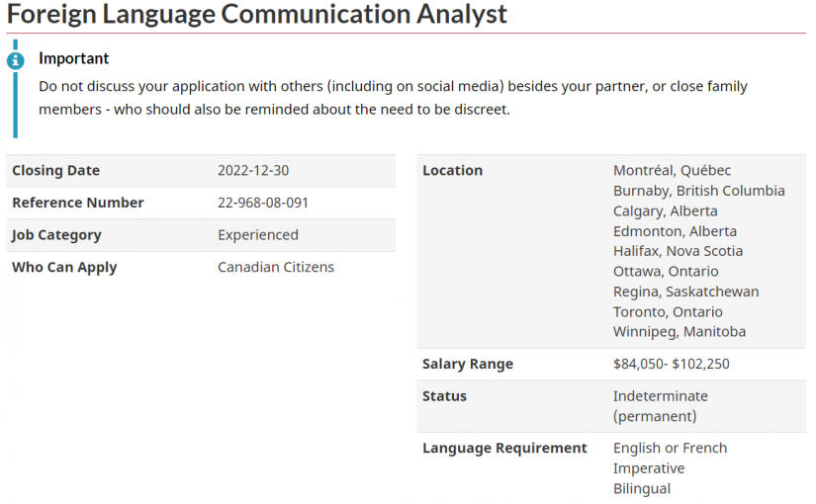
Task: Click the salary range $84,050- $102,250
Action: coord(671,364)
